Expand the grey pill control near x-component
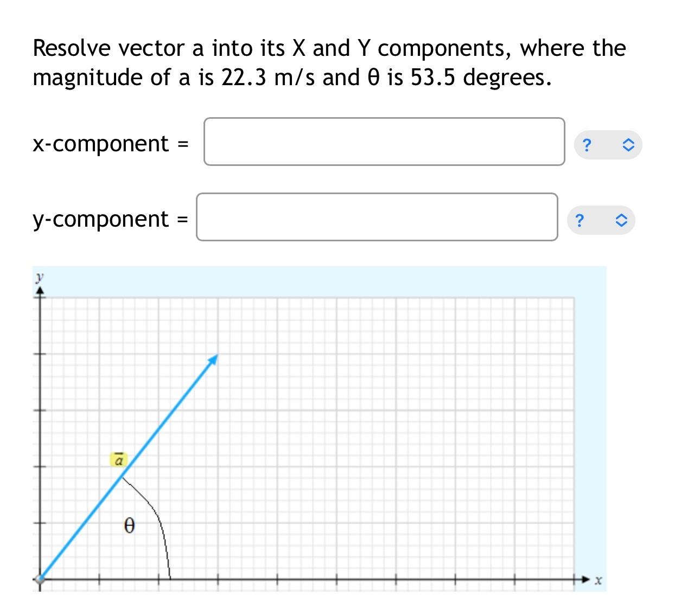The image size is (700, 615). pyautogui.click(x=608, y=145)
